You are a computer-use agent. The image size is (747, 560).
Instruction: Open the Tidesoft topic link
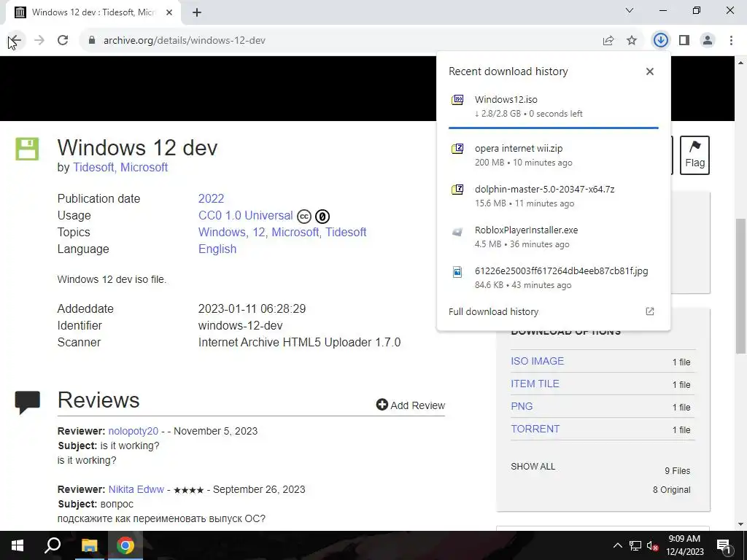(x=346, y=233)
